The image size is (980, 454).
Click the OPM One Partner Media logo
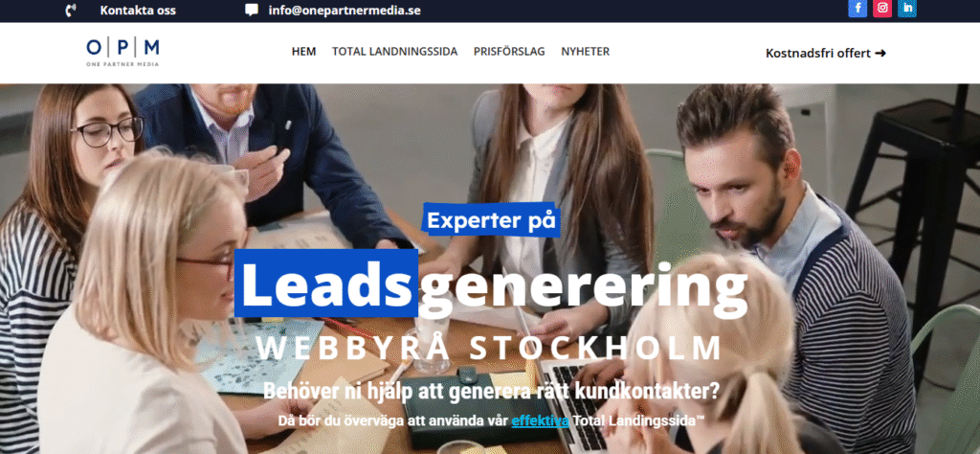point(122,53)
